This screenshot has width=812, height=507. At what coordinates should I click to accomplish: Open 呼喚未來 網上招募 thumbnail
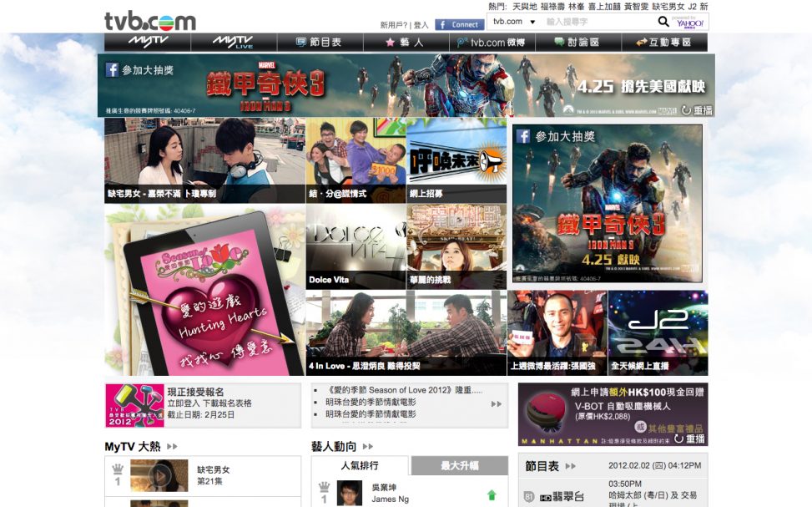pos(456,160)
